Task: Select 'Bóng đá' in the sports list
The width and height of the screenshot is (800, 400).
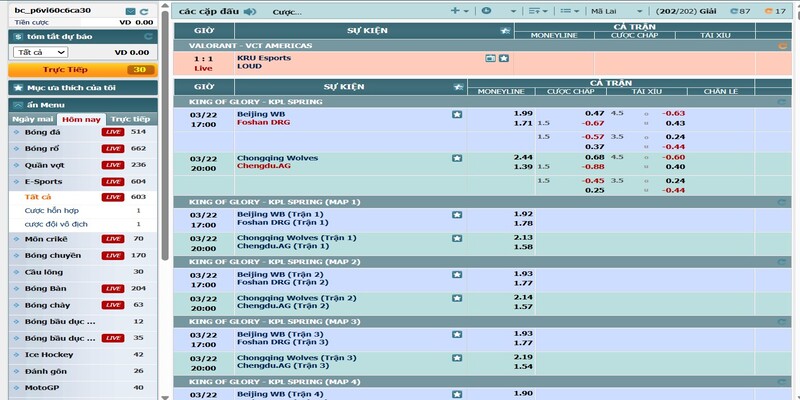Action: pos(43,132)
